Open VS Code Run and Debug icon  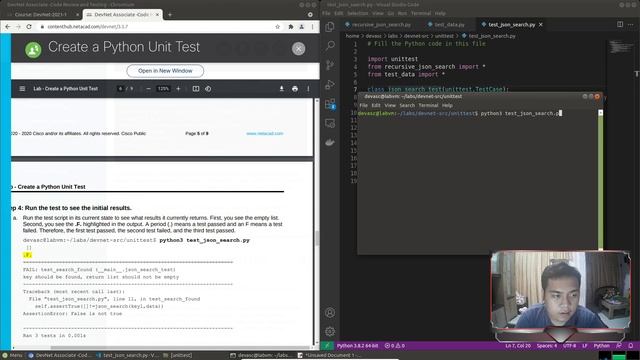pos(330,84)
